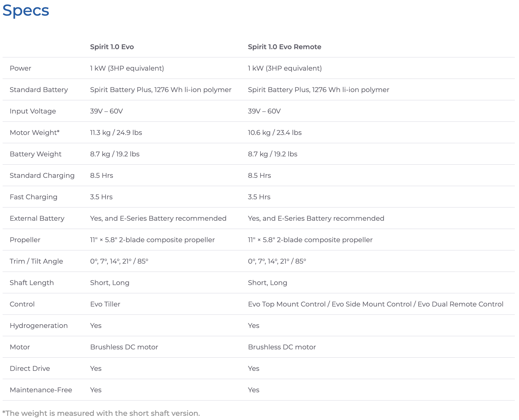Screen dimensions: 519x420
Task: Click the Specs heading
Action: [26, 10]
